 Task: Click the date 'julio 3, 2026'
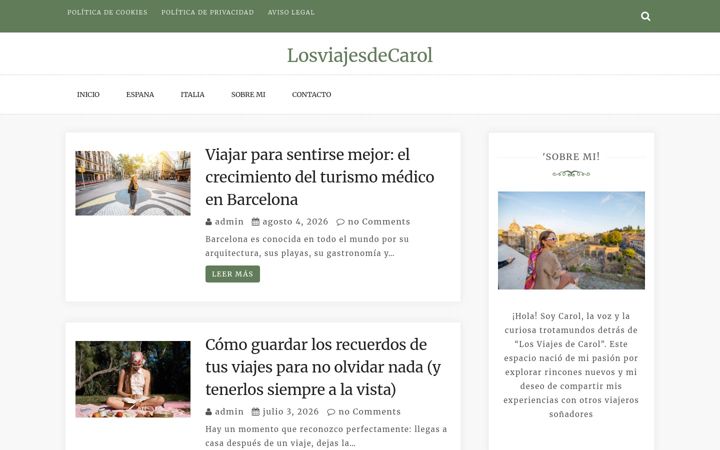[291, 412]
